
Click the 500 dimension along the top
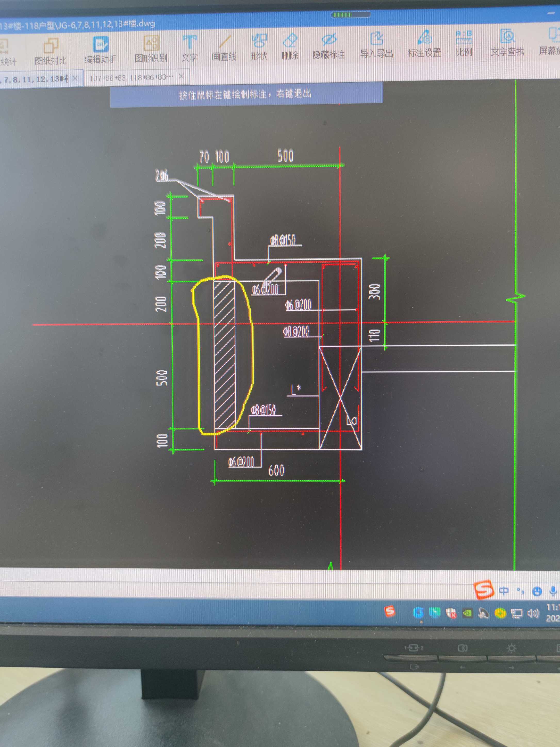click(x=285, y=156)
